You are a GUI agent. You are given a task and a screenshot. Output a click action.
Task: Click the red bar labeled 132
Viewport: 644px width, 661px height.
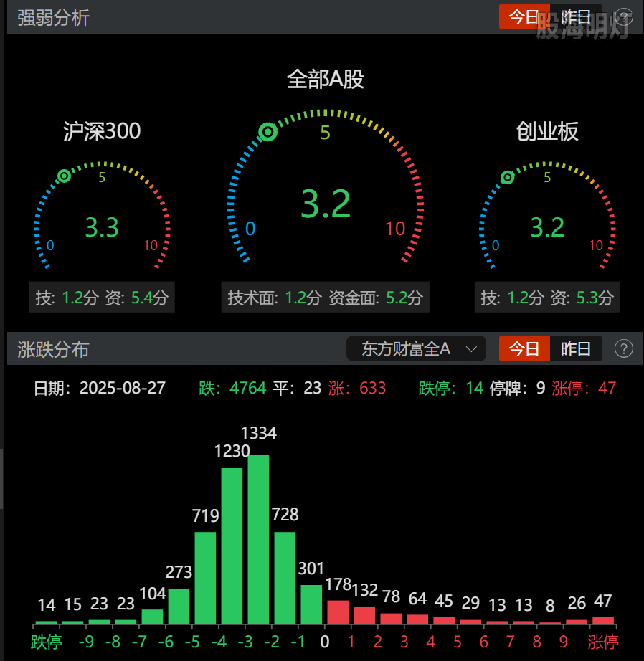point(365,615)
